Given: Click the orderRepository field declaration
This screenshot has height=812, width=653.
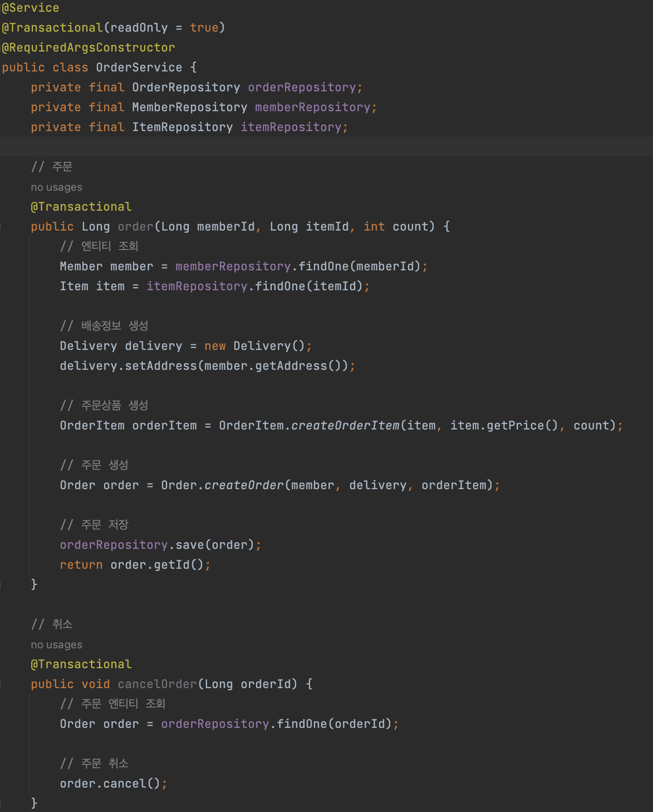Looking at the screenshot, I should (x=197, y=87).
